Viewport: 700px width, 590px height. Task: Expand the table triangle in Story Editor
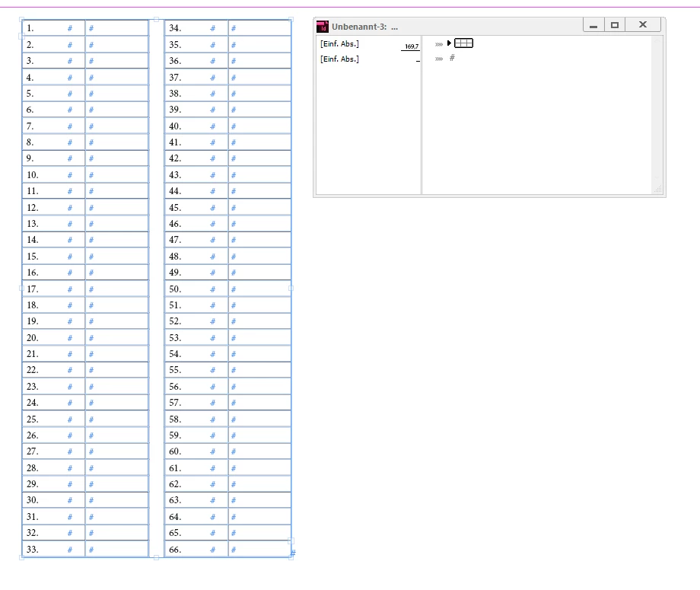(449, 43)
